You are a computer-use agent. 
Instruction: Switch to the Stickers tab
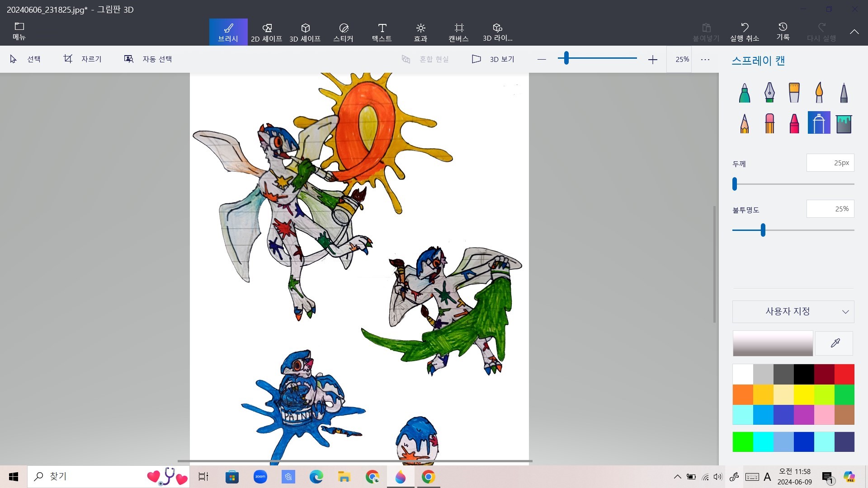(343, 32)
